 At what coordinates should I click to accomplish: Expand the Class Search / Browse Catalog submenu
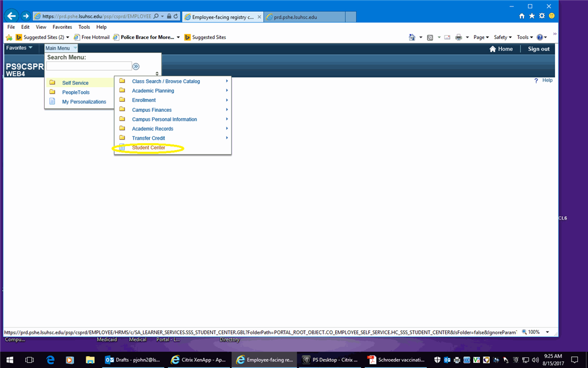coord(226,81)
